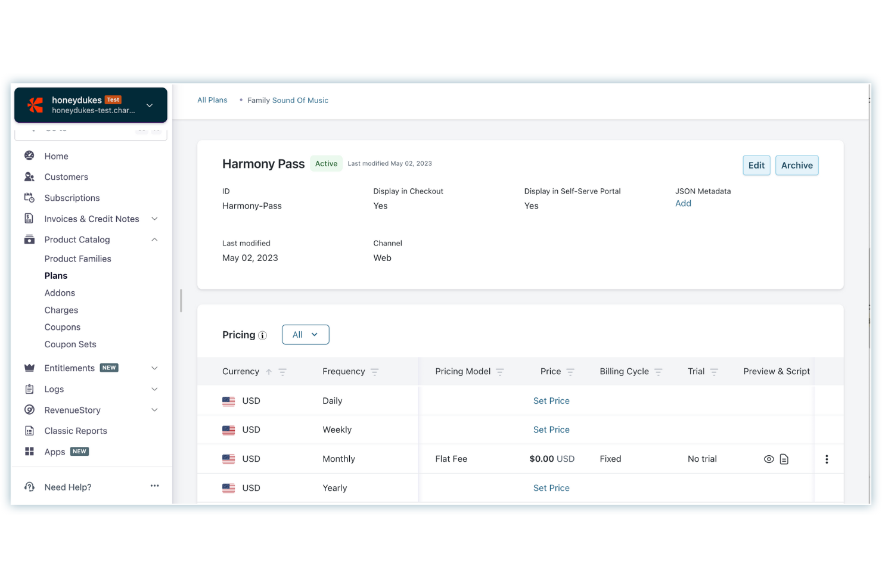Open the three-dot menu beside Need Help
This screenshot has width=882, height=588.
pos(154,486)
